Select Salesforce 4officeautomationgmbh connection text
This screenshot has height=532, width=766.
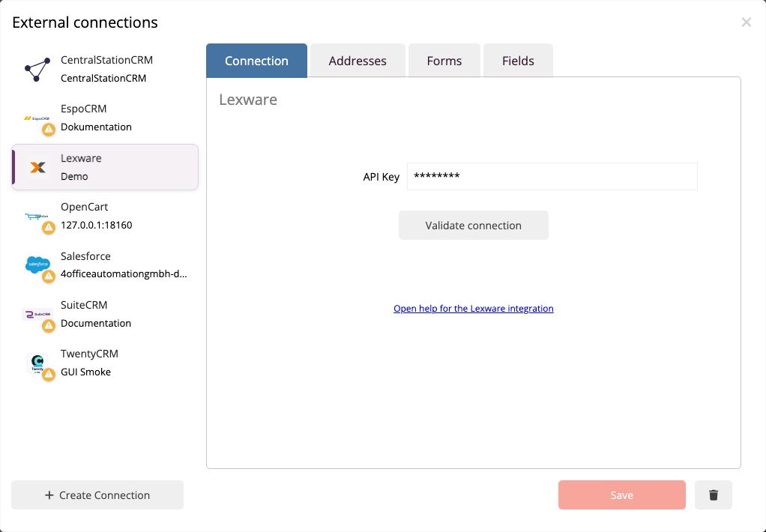124,274
